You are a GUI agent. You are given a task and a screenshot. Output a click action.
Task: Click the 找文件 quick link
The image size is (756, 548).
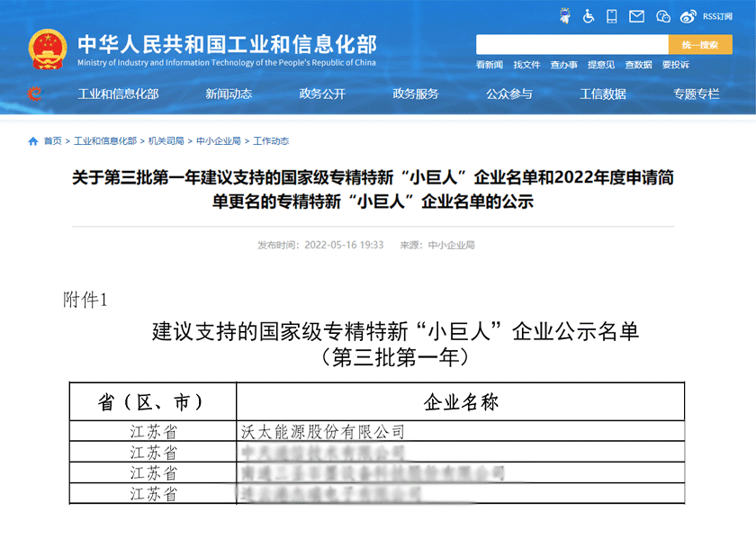[x=526, y=65]
